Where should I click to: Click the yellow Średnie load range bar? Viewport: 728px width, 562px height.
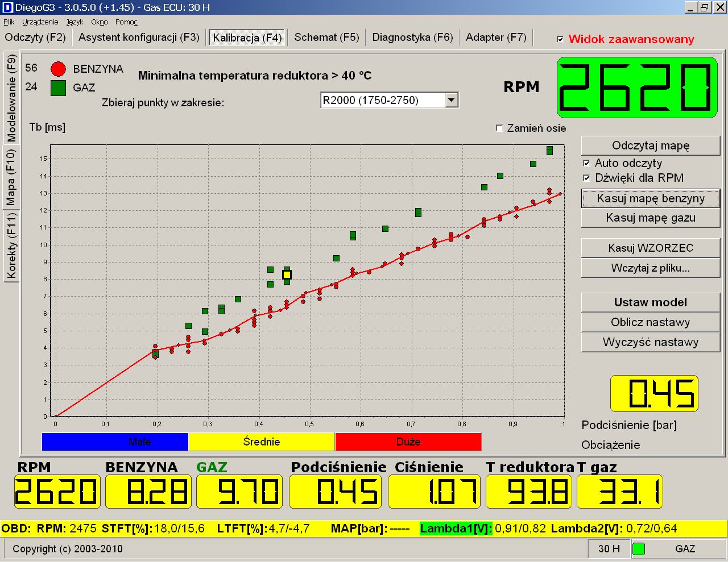[x=262, y=442]
